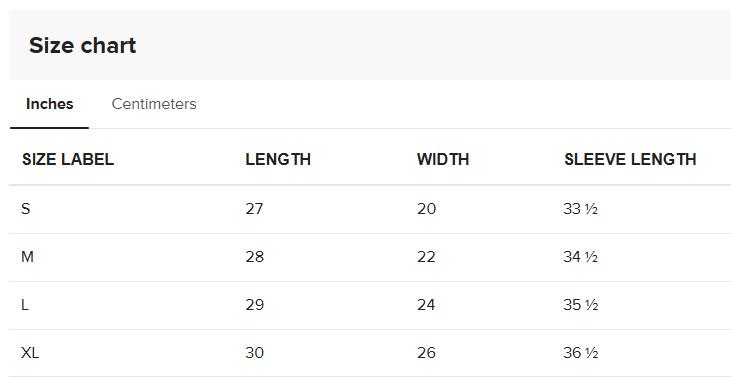Image resolution: width=731 pixels, height=377 pixels.
Task: Click length value 27 for size S
Action: 254,209
